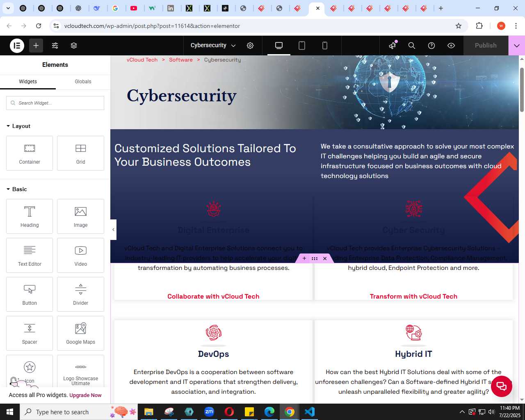Viewport: 525px width, 420px height.
Task: Select the Text Editor widget
Action: pyautogui.click(x=30, y=255)
